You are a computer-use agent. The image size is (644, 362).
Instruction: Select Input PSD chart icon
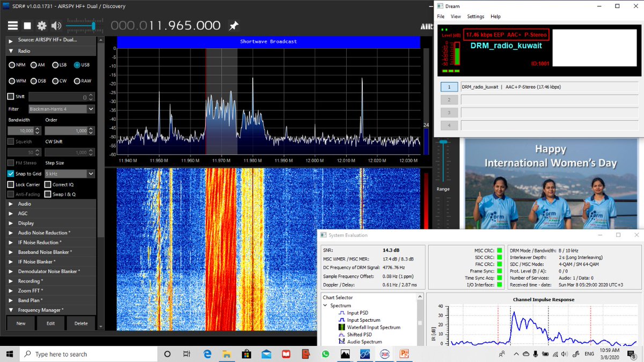[x=342, y=313]
